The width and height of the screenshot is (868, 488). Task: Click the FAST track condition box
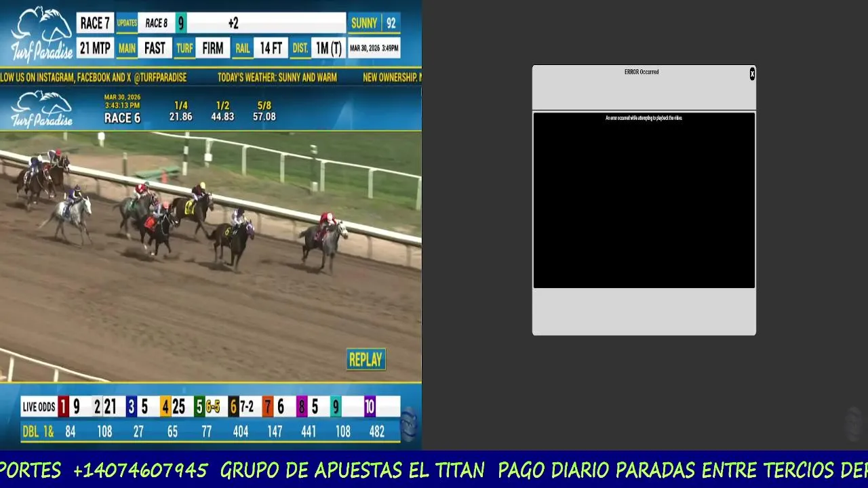point(155,48)
